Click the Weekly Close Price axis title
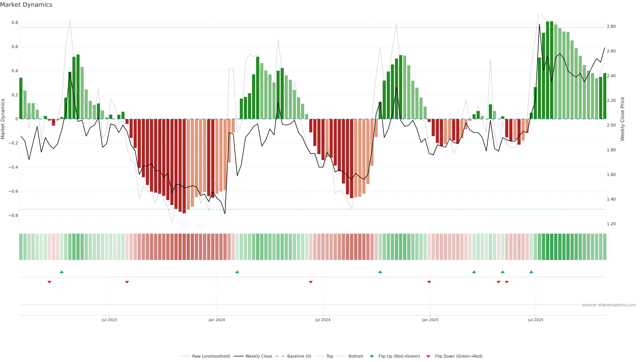The image size is (644, 362). coord(622,119)
